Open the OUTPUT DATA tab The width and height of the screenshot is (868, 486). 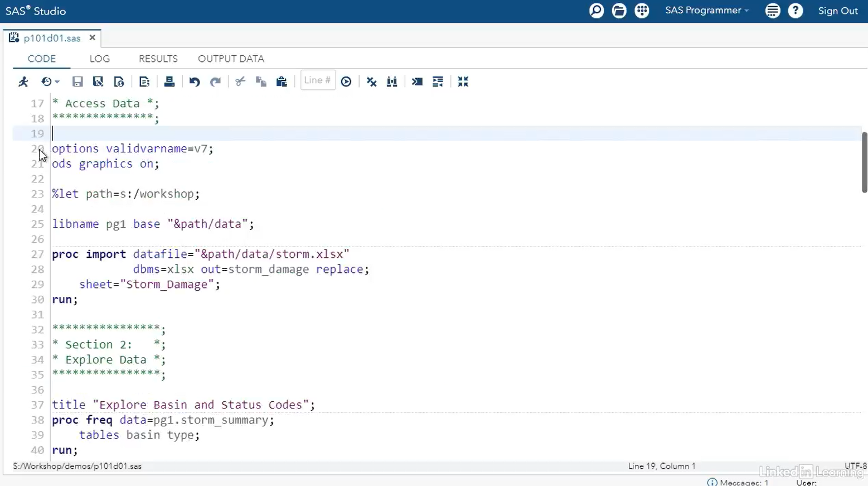231,59
